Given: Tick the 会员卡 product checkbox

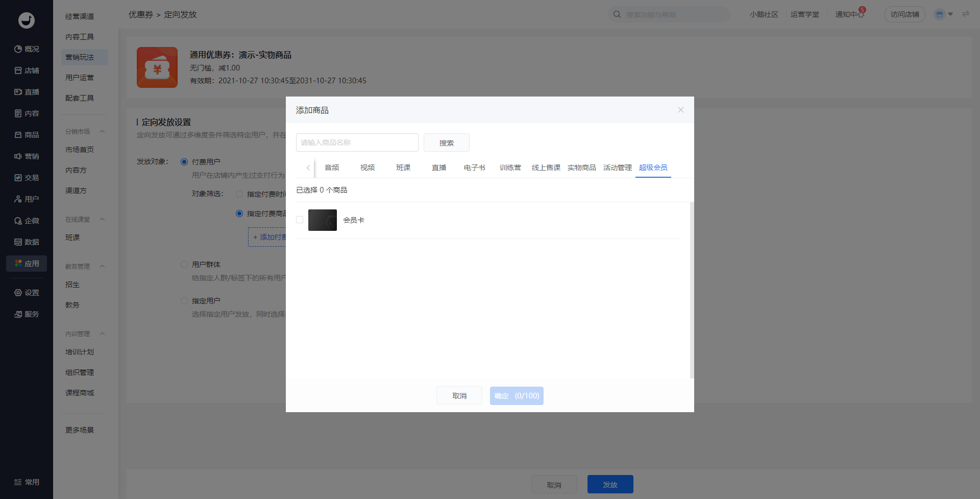Looking at the screenshot, I should click(x=300, y=220).
